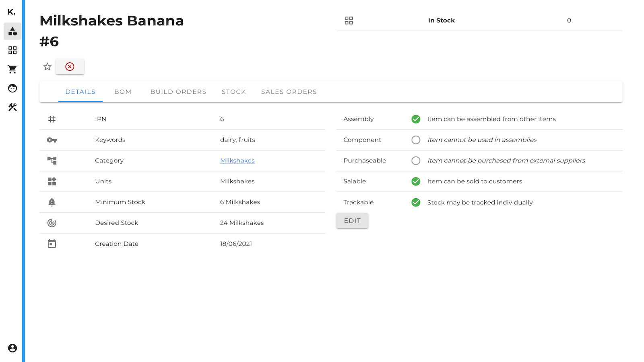Switch to the Stock tab

233,92
